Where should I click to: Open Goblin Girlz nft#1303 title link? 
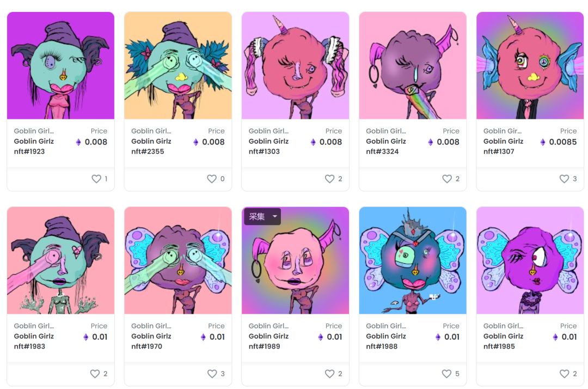click(268, 147)
